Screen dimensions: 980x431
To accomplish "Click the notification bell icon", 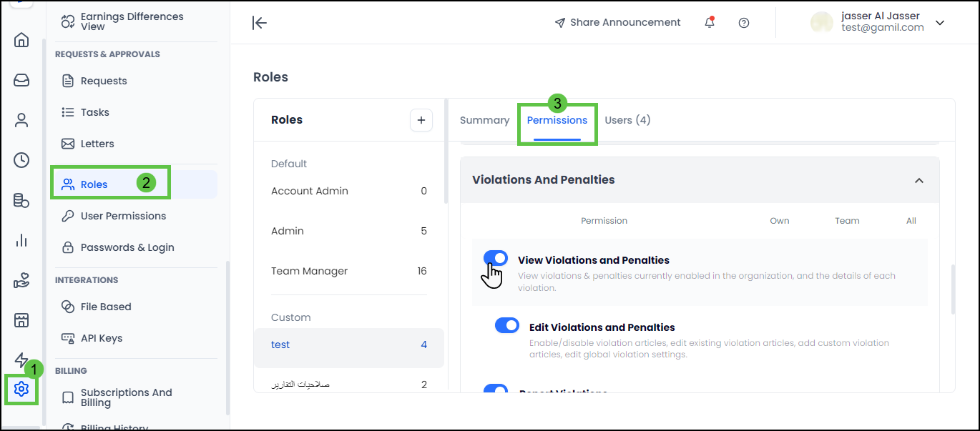I will point(710,23).
